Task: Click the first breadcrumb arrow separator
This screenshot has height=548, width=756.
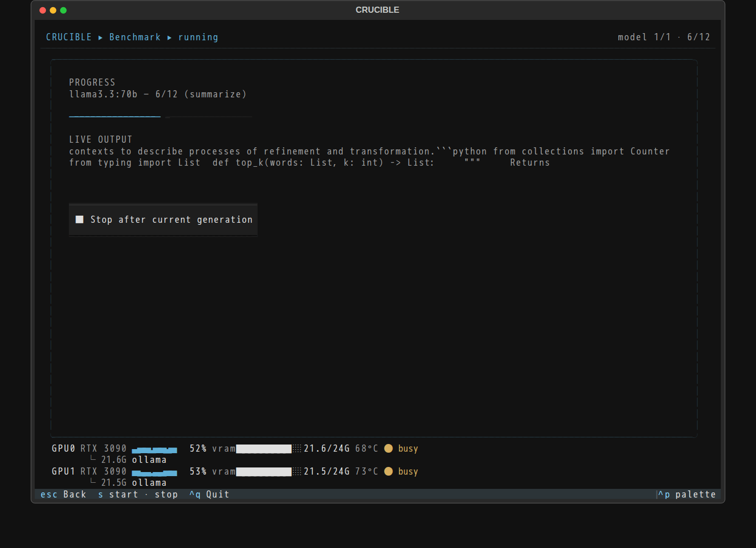Action: coord(100,37)
